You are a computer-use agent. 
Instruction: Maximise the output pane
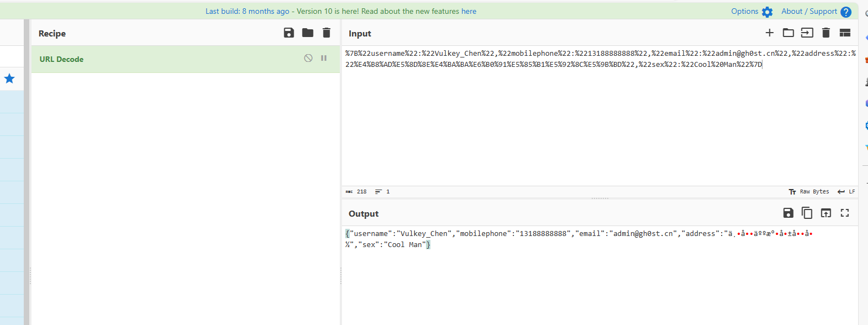coord(845,213)
